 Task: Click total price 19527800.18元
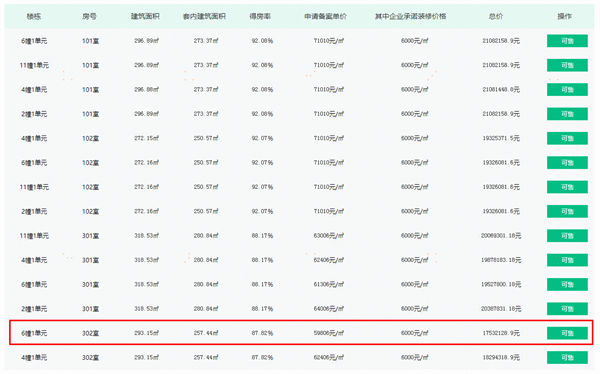point(501,284)
